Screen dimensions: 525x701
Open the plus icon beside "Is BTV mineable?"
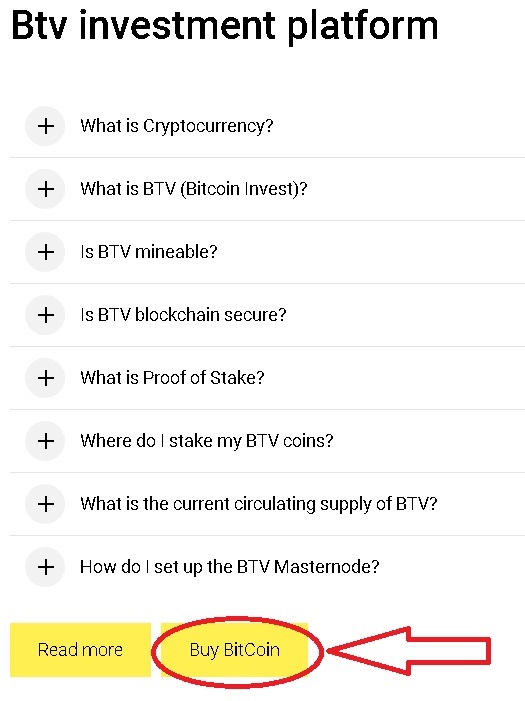point(45,252)
